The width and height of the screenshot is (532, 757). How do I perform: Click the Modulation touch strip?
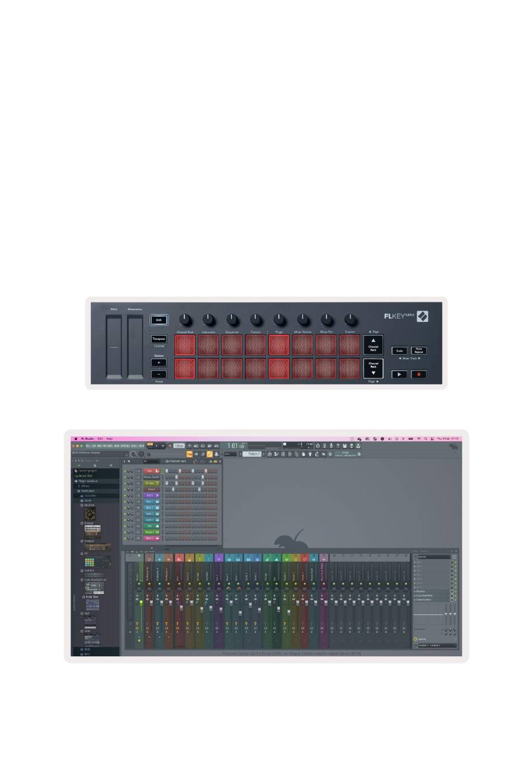click(134, 347)
